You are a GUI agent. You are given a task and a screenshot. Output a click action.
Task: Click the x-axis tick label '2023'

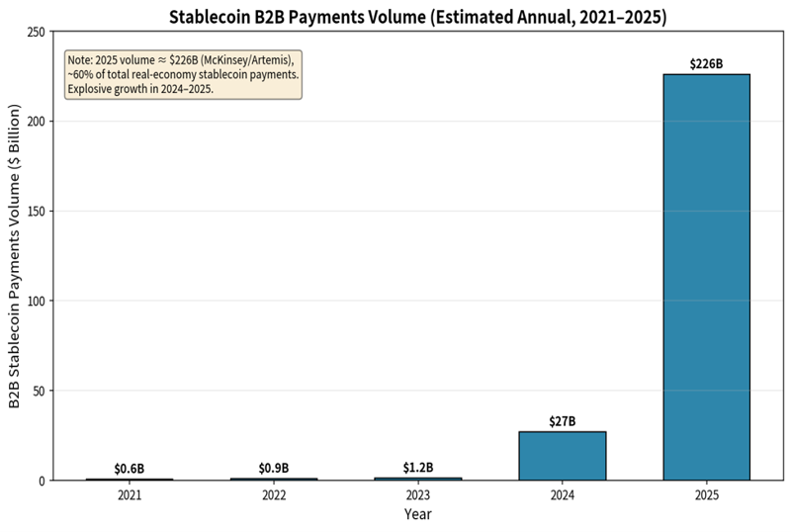(417, 495)
